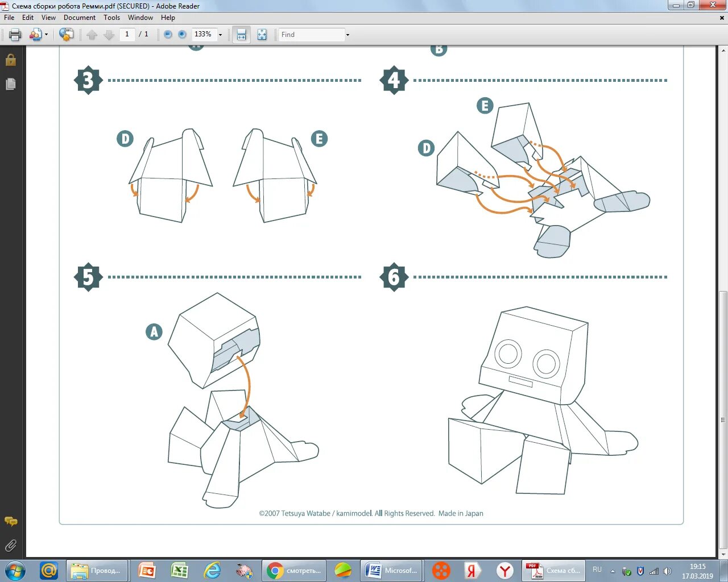Open the Comments panel icon

click(x=11, y=521)
